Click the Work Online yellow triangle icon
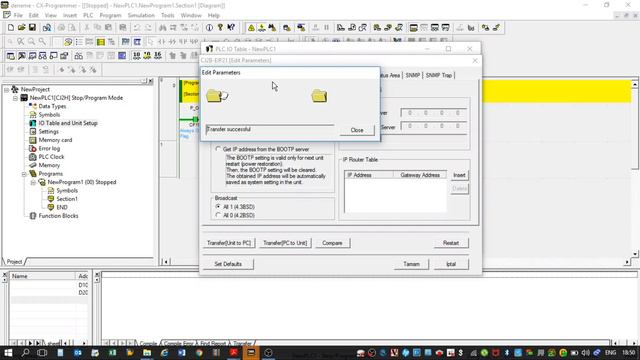The height and width of the screenshot is (360, 640). pos(251,28)
